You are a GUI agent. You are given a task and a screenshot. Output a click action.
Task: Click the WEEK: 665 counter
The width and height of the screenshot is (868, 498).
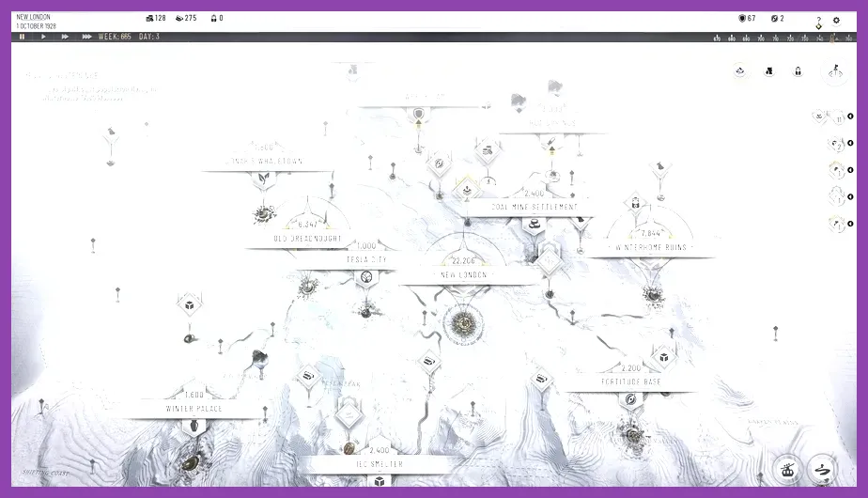[115, 37]
